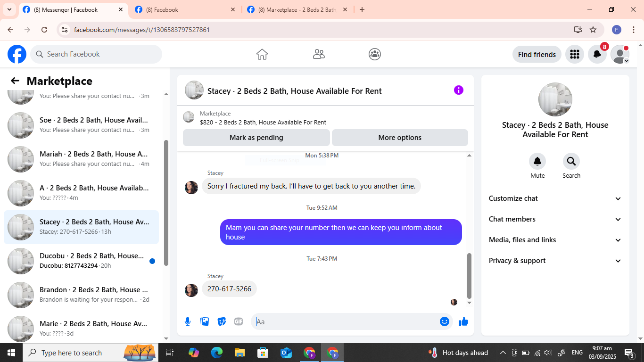Click the back arrow beside Marketplace
The image size is (644, 362).
click(x=15, y=81)
